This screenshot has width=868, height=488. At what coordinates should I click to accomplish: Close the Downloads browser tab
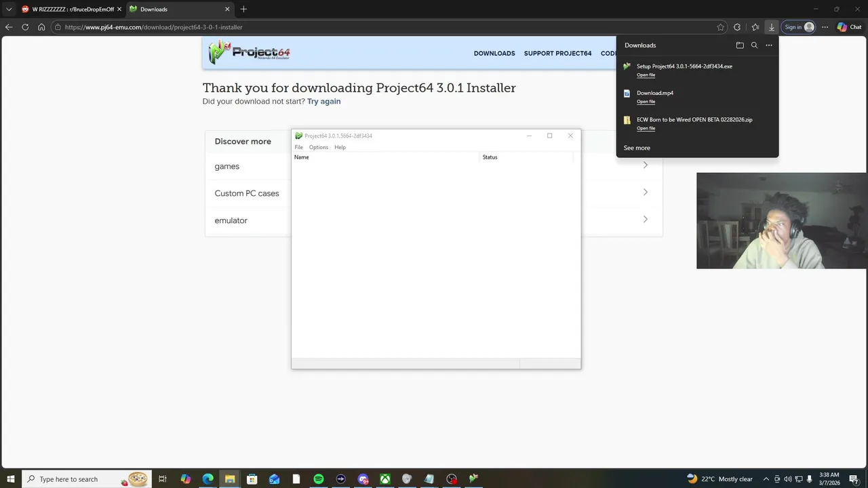[x=227, y=9]
